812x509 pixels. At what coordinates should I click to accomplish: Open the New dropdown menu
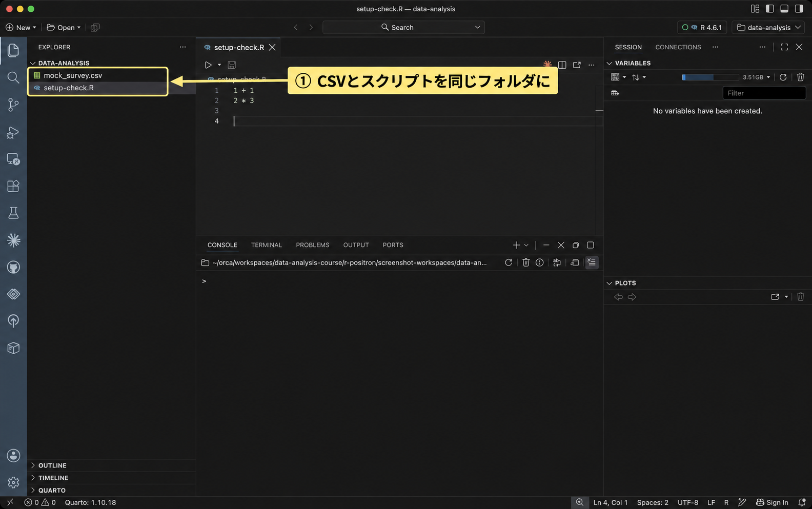[21, 28]
